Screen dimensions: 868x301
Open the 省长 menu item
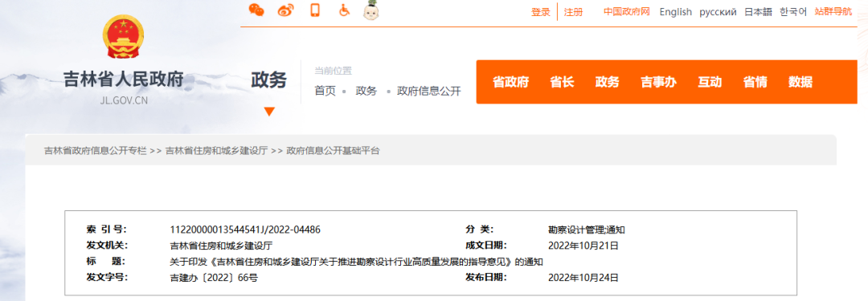tap(562, 82)
